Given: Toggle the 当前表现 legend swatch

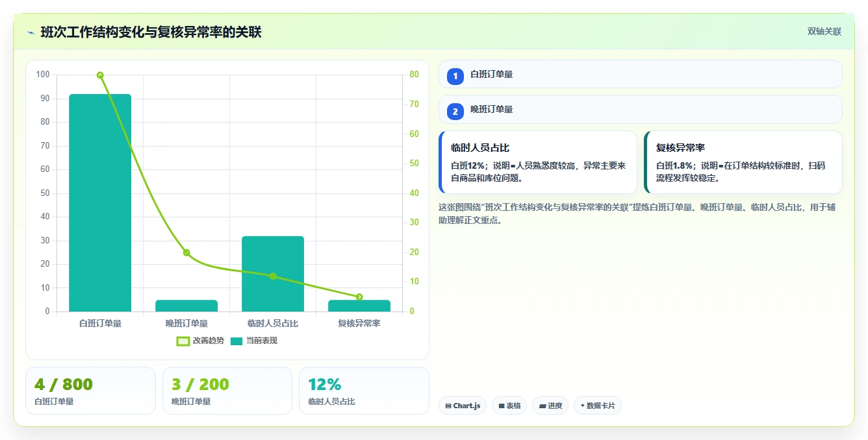Looking at the screenshot, I should (x=236, y=341).
